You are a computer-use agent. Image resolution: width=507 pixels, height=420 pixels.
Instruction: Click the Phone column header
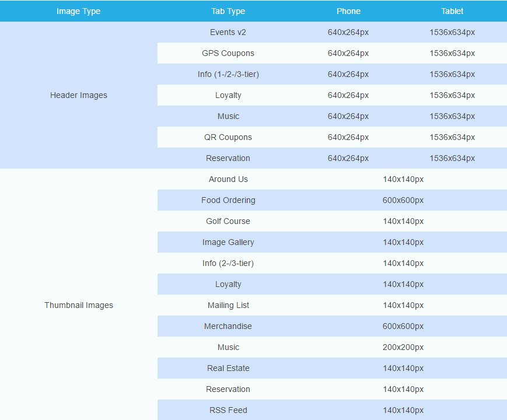coord(348,11)
